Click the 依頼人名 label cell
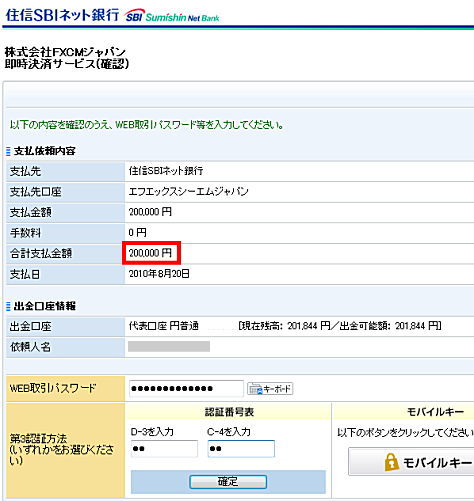The width and height of the screenshot is (474, 501). [65, 347]
